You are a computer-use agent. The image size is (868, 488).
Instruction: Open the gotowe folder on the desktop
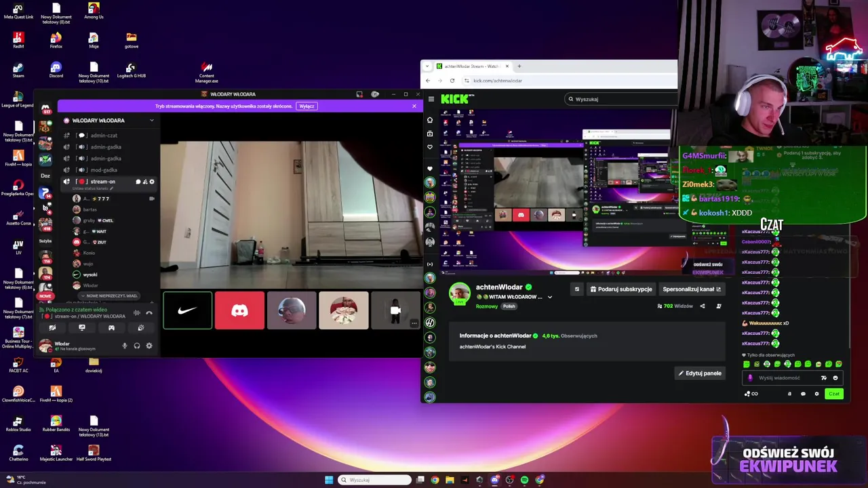point(131,40)
